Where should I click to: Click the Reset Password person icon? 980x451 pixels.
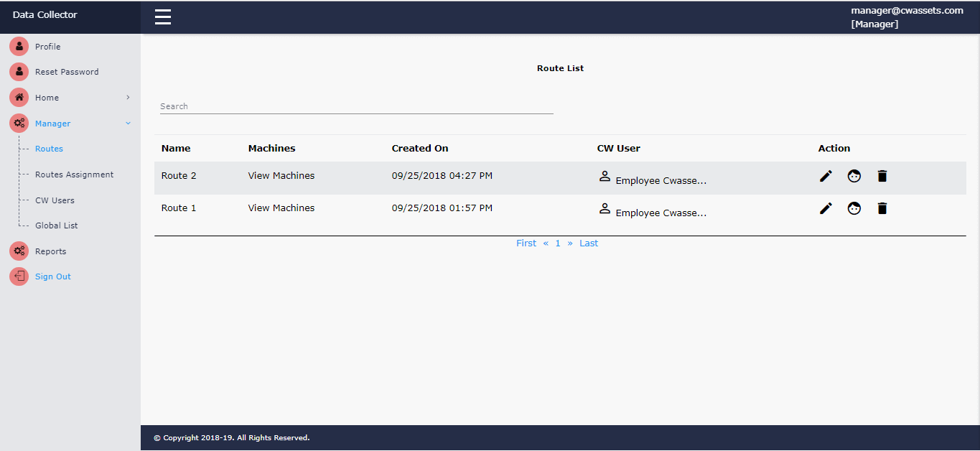[x=19, y=72]
